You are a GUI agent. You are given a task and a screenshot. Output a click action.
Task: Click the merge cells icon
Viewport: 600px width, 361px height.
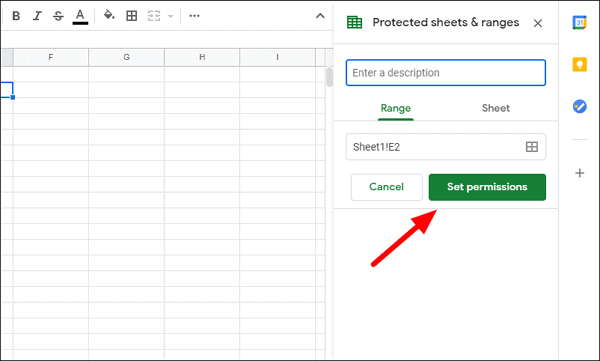[154, 16]
